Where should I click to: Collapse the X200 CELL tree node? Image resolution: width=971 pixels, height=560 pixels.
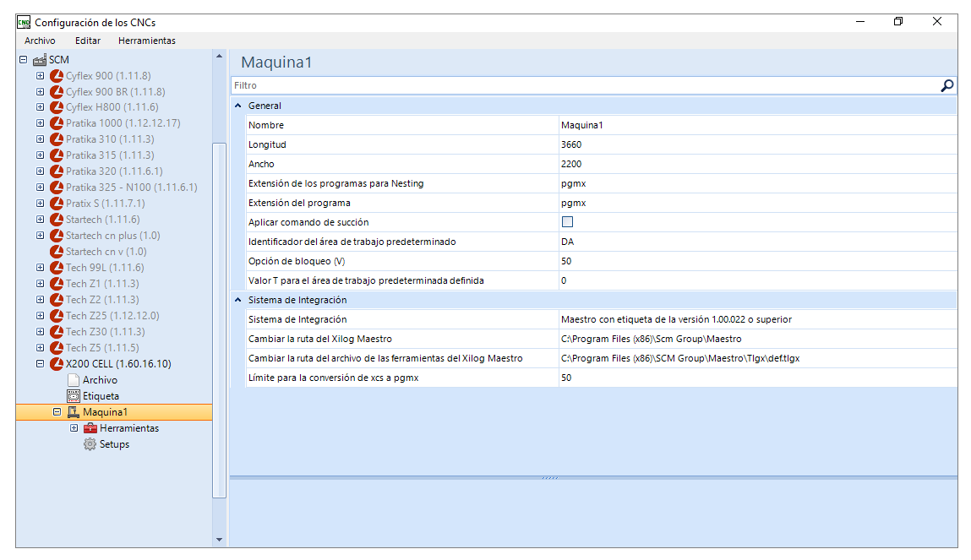click(x=41, y=364)
